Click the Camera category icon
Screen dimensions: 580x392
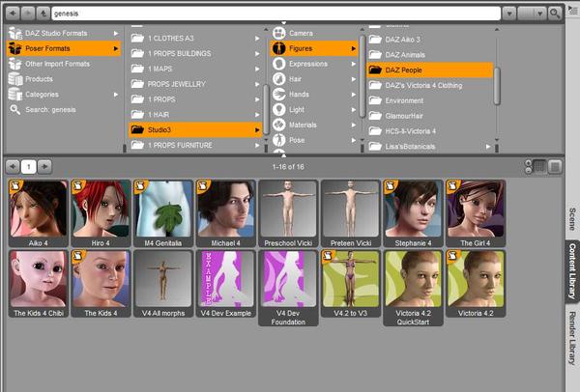click(279, 33)
